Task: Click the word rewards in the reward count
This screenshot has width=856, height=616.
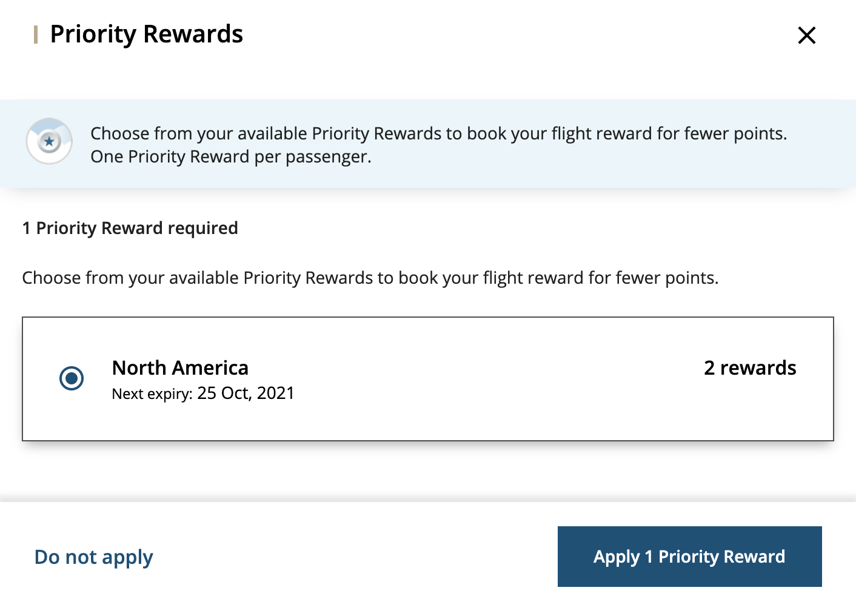Action: (x=758, y=368)
